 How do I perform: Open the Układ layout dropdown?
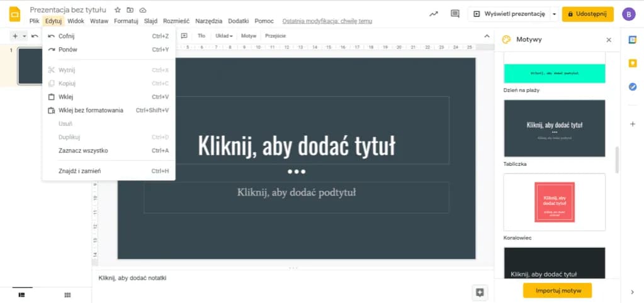coord(223,36)
